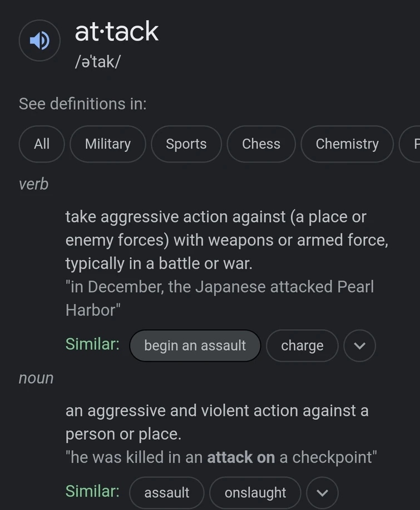Open the Chemistry definitions chip
The image size is (420, 510).
click(347, 144)
